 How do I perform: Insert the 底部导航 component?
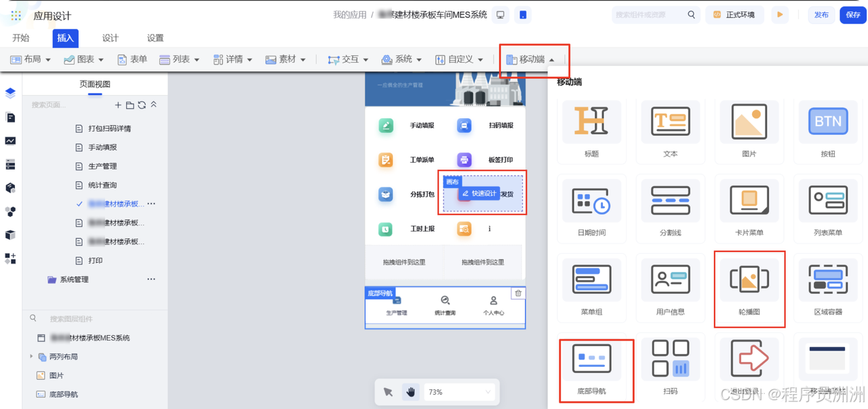click(x=591, y=368)
